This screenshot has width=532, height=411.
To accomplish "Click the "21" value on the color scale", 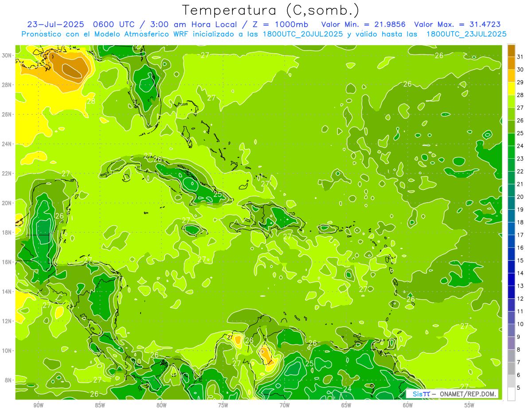I will click(x=520, y=184).
